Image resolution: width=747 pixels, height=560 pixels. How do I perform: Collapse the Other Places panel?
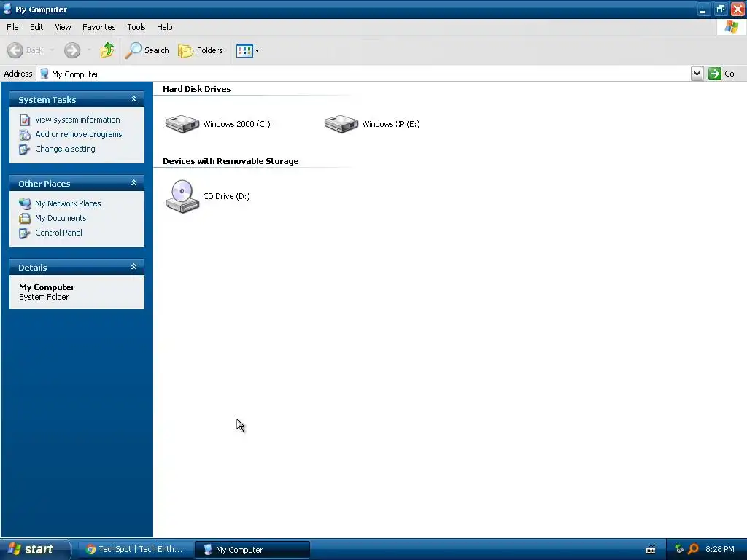point(134,183)
